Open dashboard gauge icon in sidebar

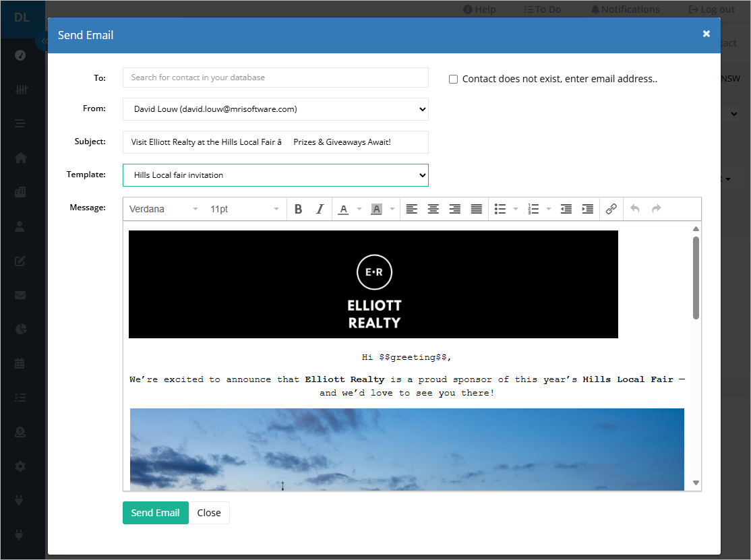20,55
